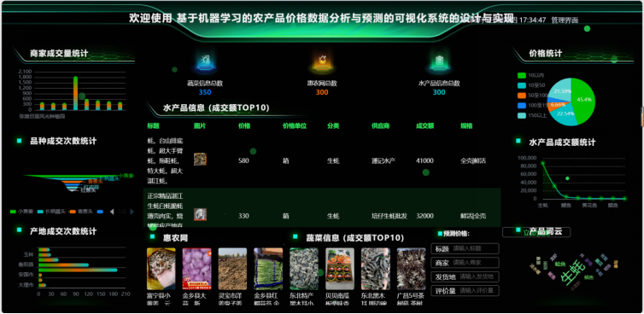This screenshot has height=314, width=644.
Task: Click the 东北黑木耳 product thumbnail
Action: [376, 269]
